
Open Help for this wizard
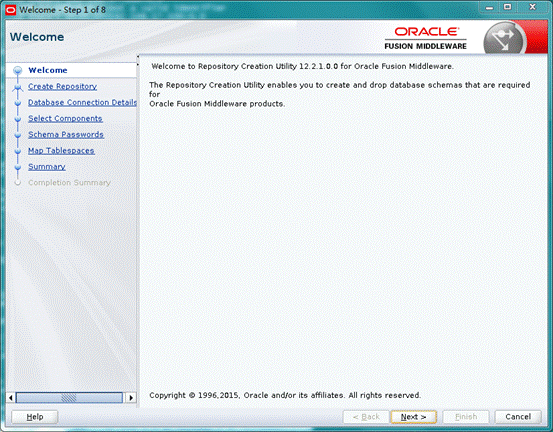[x=35, y=417]
